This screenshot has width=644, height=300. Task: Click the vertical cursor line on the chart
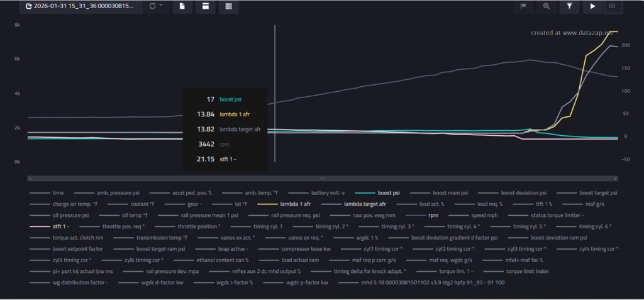point(275,93)
